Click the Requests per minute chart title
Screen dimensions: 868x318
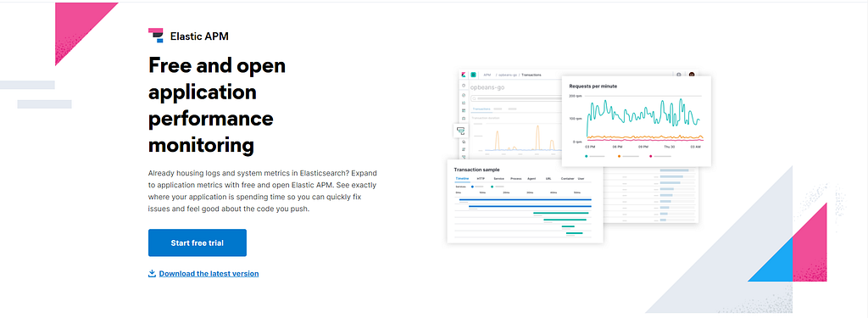point(593,86)
